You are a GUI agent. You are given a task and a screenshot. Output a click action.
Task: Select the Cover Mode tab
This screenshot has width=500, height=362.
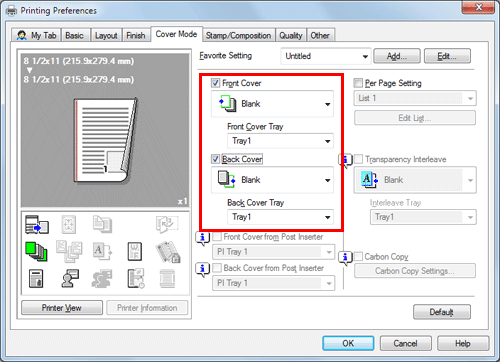(176, 34)
